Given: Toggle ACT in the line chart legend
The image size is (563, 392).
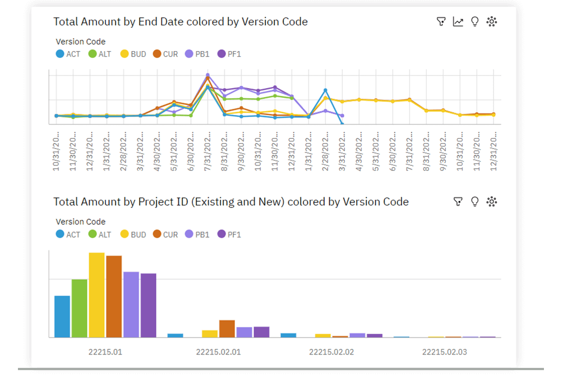Looking at the screenshot, I should pos(68,54).
